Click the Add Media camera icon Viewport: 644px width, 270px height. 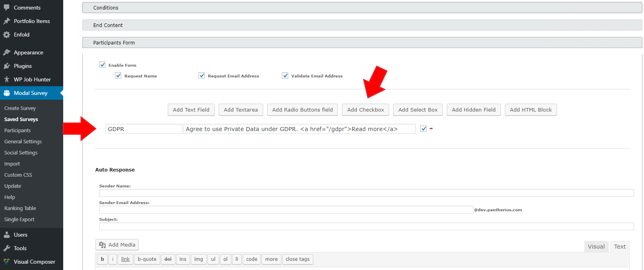(103, 245)
